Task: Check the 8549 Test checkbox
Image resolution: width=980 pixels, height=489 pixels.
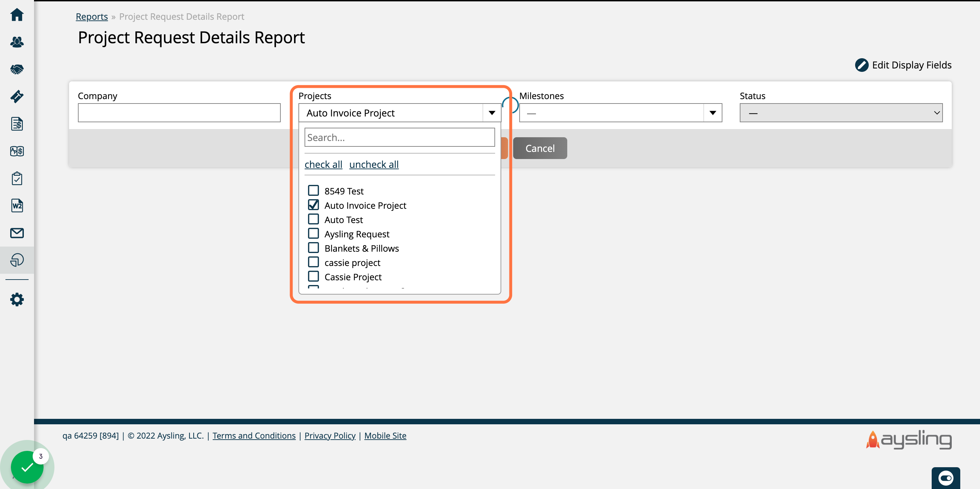Action: [x=313, y=190]
